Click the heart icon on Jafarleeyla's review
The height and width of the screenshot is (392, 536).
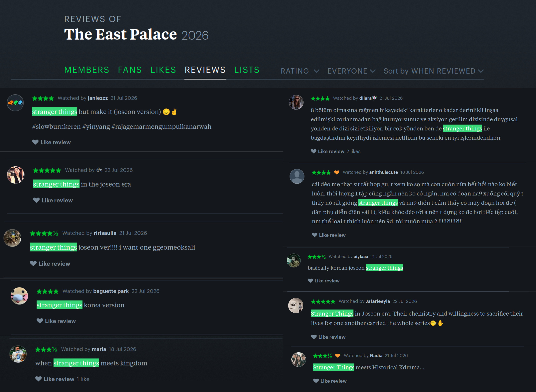coord(314,337)
